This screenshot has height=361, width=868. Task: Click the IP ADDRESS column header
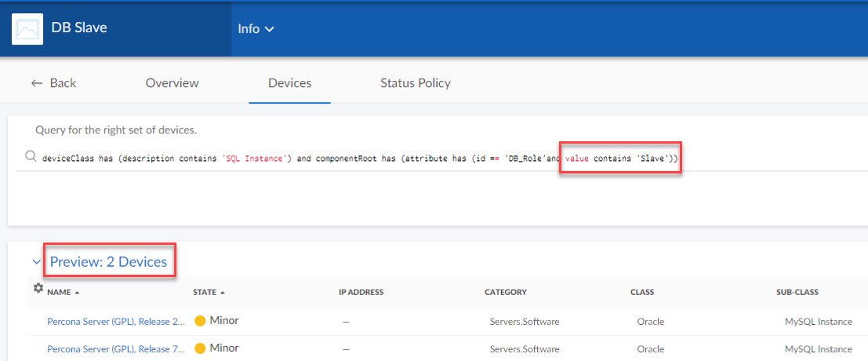(361, 292)
